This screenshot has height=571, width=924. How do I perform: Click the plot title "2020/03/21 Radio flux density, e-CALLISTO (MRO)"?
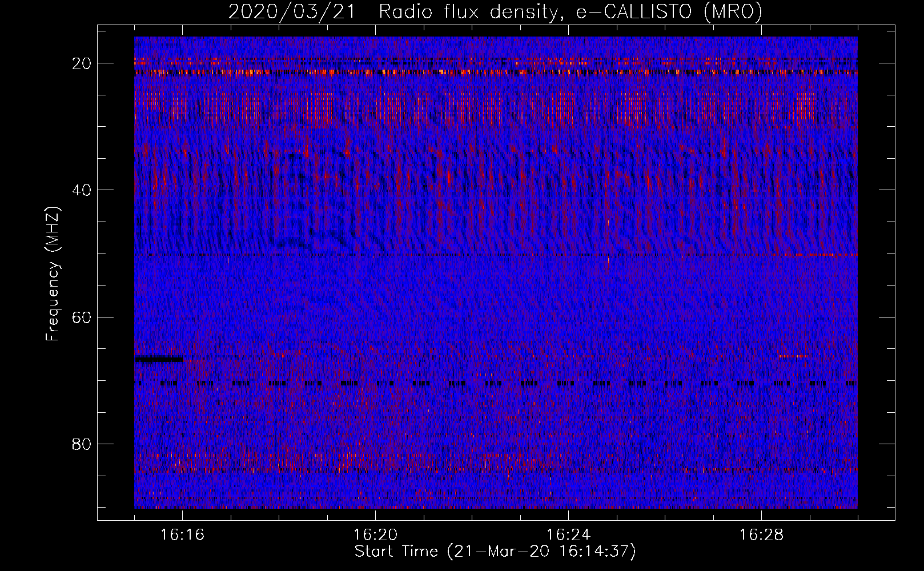495,11
